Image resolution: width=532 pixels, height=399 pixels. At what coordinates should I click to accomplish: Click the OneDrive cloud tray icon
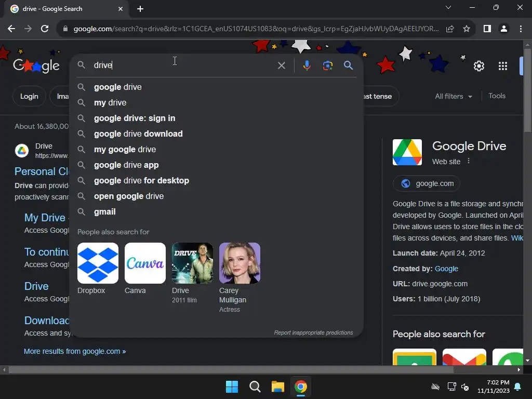[x=435, y=387]
